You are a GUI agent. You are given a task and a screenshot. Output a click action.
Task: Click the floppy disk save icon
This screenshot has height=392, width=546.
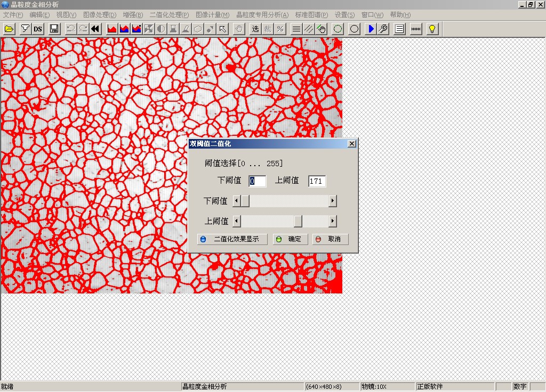pos(54,29)
